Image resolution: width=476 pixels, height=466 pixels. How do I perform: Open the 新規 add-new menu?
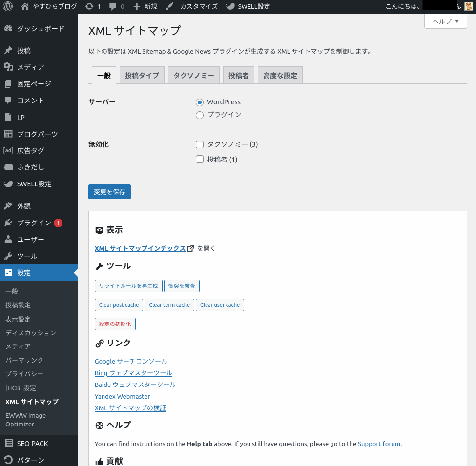[x=145, y=7]
